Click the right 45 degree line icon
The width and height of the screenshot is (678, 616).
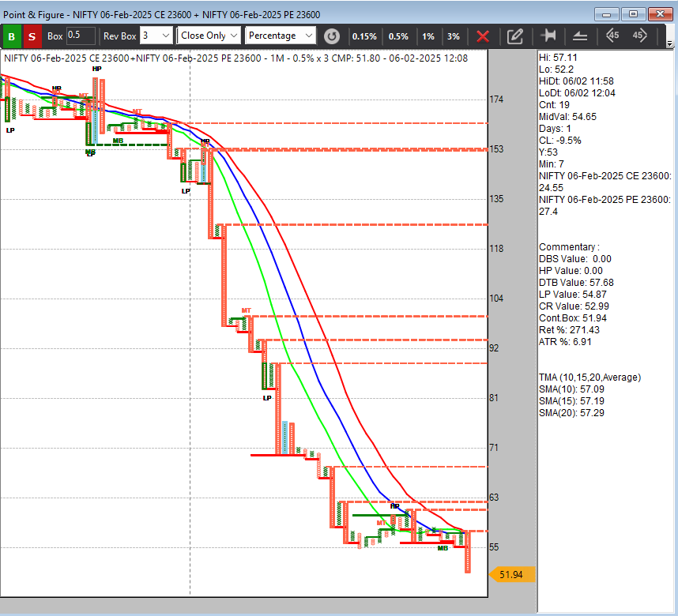639,36
